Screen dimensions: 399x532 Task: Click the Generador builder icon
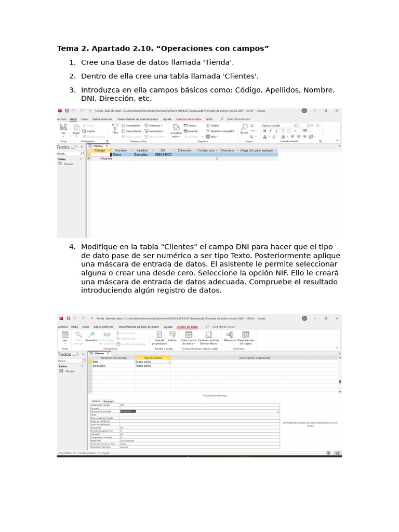coord(91,336)
